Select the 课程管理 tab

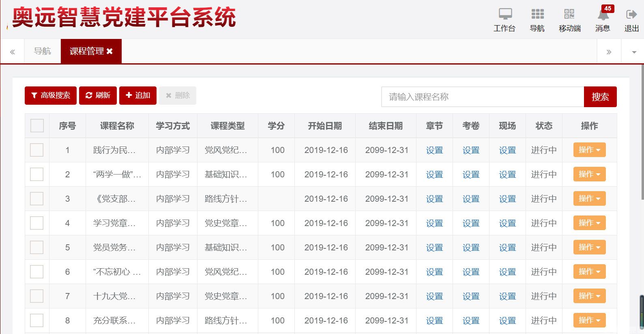(x=86, y=51)
